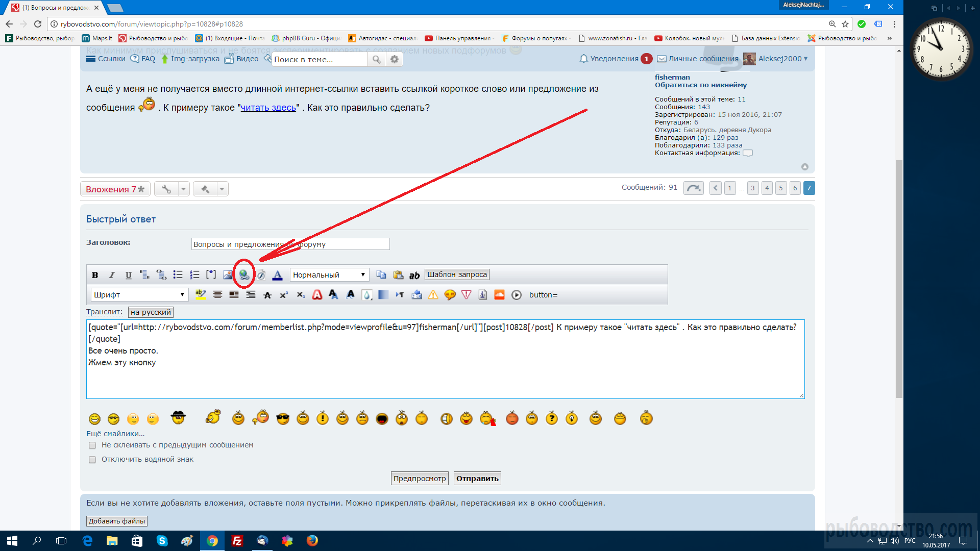
Task: Apply strikethrough formatting
Action: 267,295
